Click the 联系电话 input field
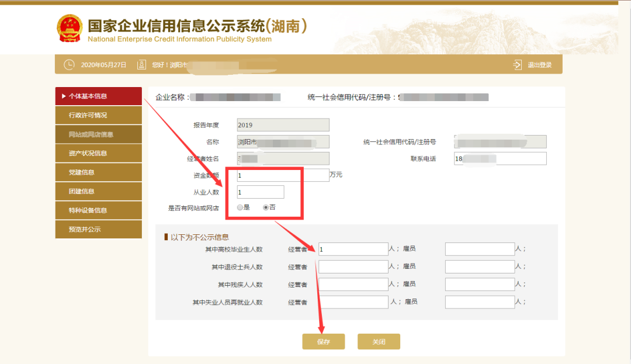This screenshot has width=631, height=364. (500, 158)
